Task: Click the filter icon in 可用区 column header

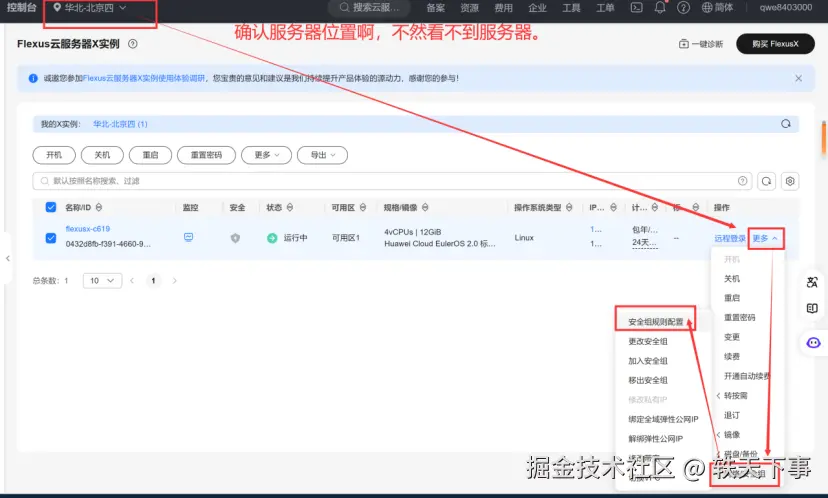Action: click(x=363, y=208)
